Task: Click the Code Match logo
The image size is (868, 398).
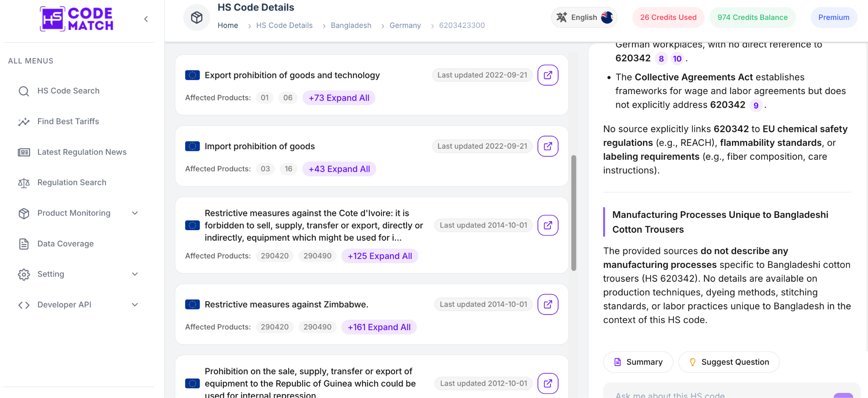Action: (x=77, y=19)
